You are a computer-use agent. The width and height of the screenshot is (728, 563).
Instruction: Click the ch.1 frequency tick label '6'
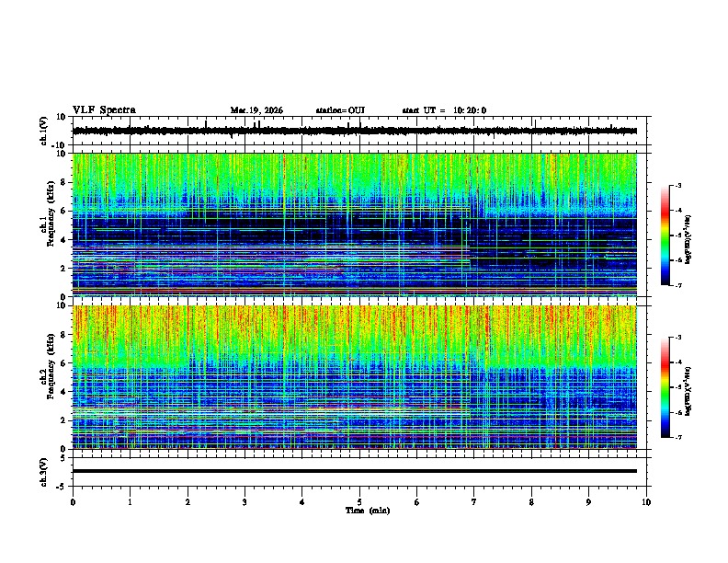pos(63,211)
